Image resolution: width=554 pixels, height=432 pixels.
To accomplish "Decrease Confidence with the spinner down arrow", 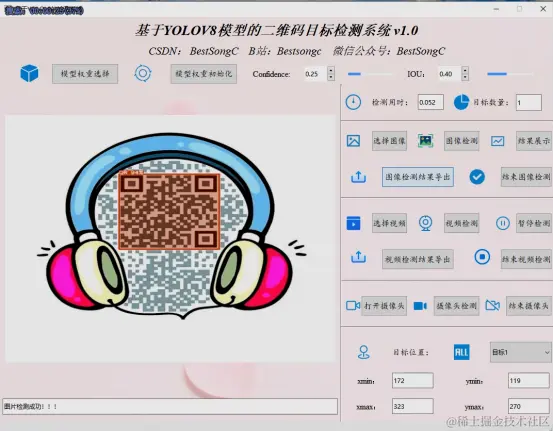I will coord(331,77).
